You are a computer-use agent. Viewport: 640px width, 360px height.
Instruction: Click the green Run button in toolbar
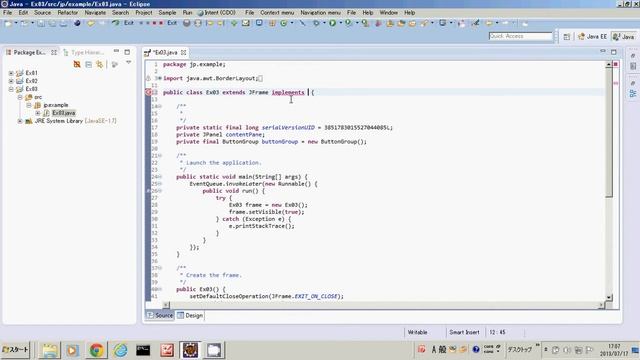332,23
